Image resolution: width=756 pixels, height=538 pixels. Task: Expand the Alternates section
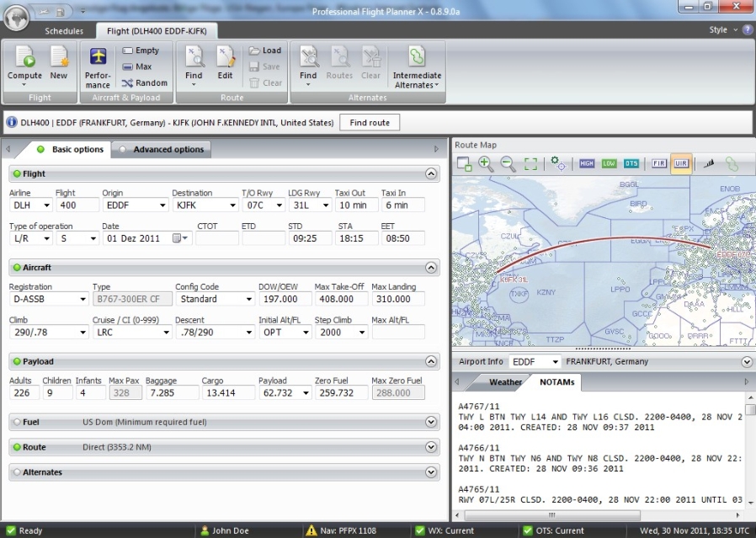click(x=430, y=472)
